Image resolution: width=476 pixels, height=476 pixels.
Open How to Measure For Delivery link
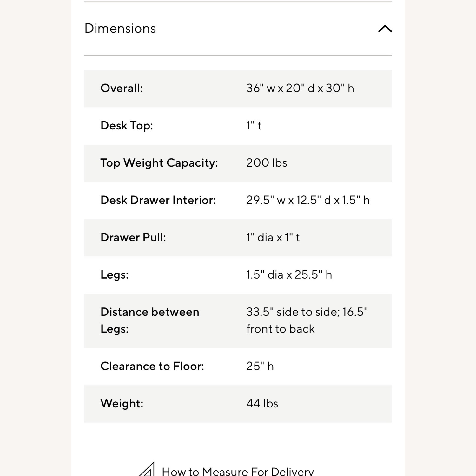(238, 471)
